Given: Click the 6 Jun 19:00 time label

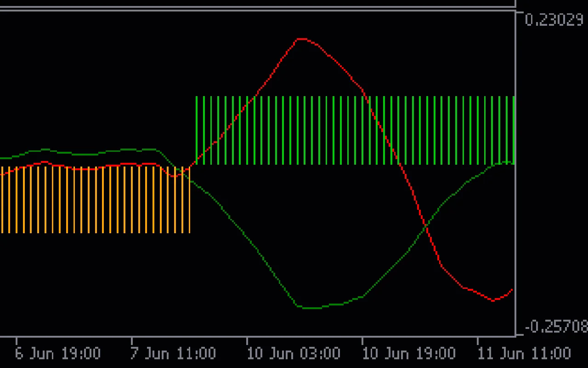Looking at the screenshot, I should coord(57,354).
